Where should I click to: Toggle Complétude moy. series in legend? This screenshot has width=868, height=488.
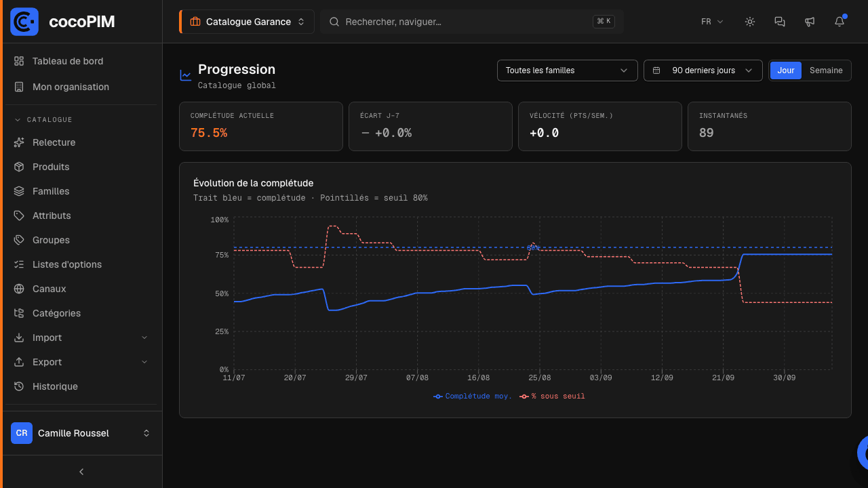click(x=473, y=396)
